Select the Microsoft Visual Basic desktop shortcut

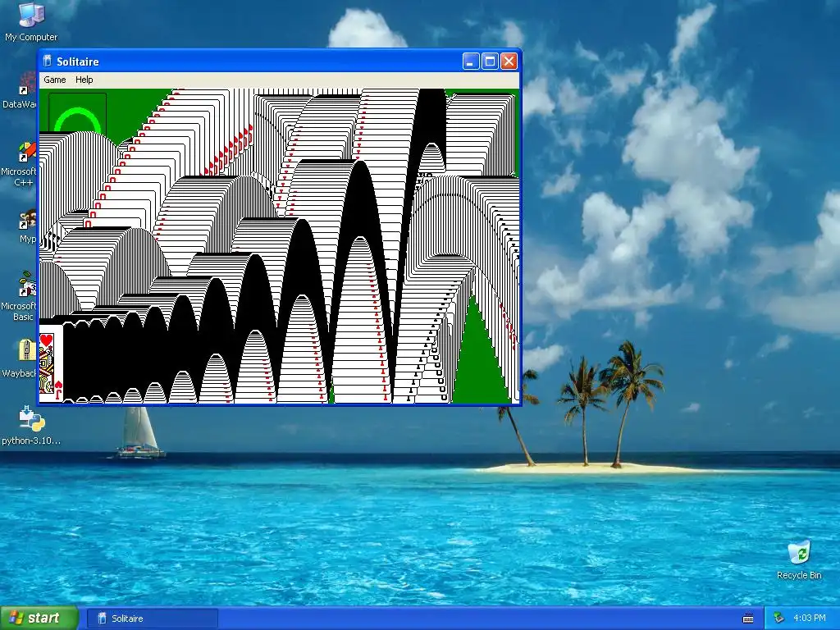20,296
